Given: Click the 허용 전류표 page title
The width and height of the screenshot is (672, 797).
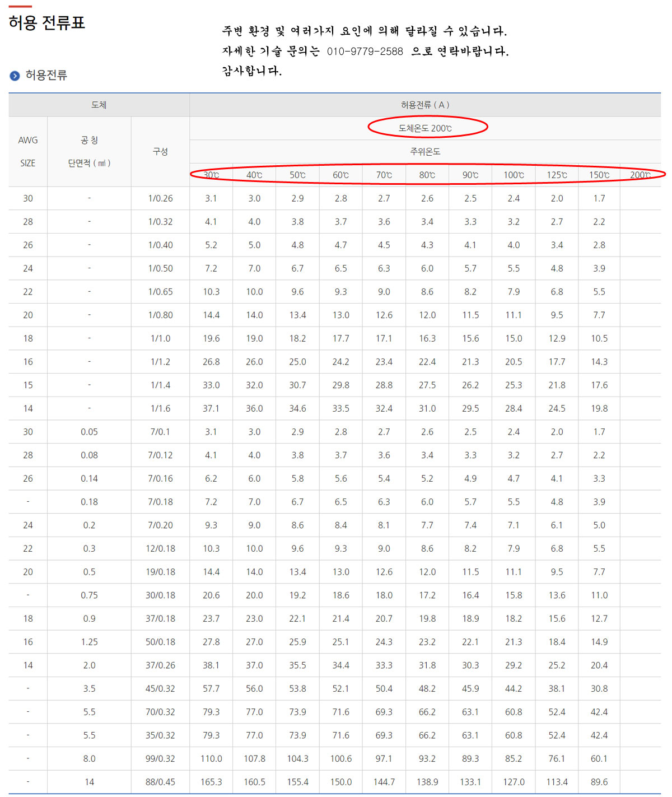Looking at the screenshot, I should tap(47, 23).
